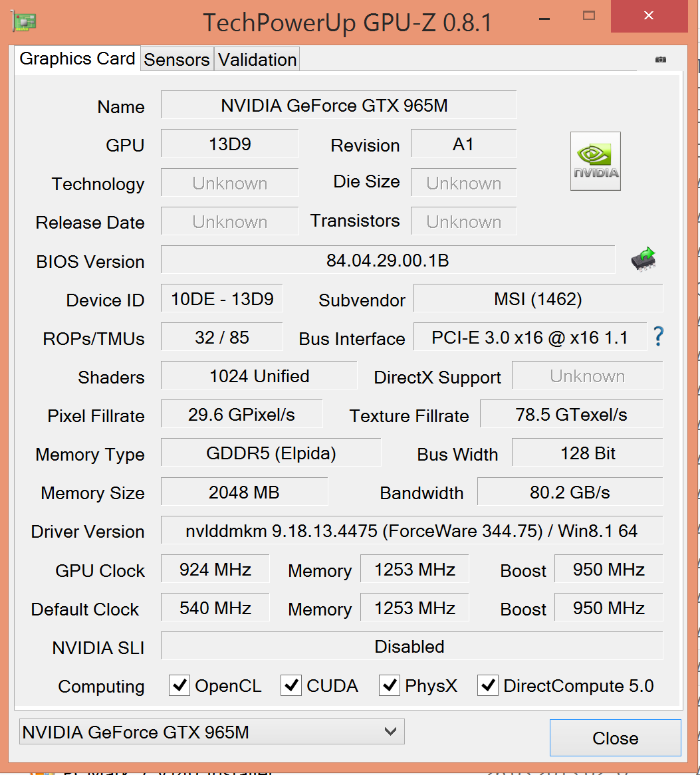Image resolution: width=700 pixels, height=775 pixels.
Task: Open the GPU selection dropdown
Action: [x=211, y=732]
